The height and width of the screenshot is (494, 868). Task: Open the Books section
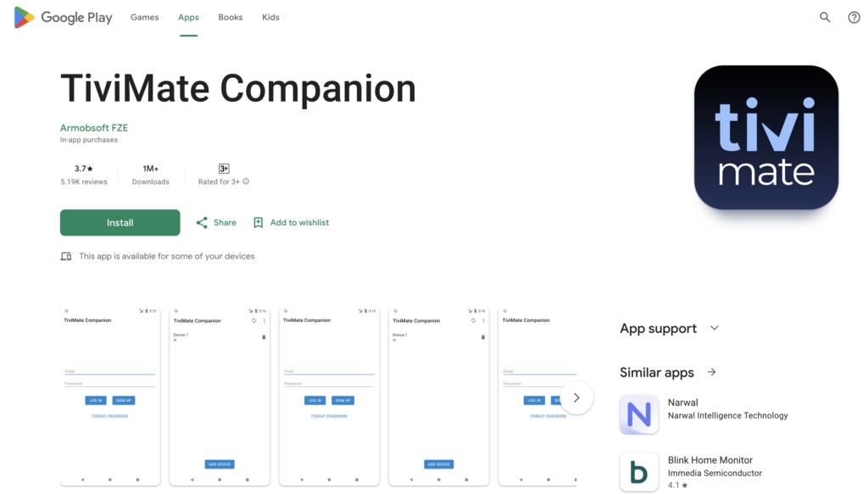(230, 17)
